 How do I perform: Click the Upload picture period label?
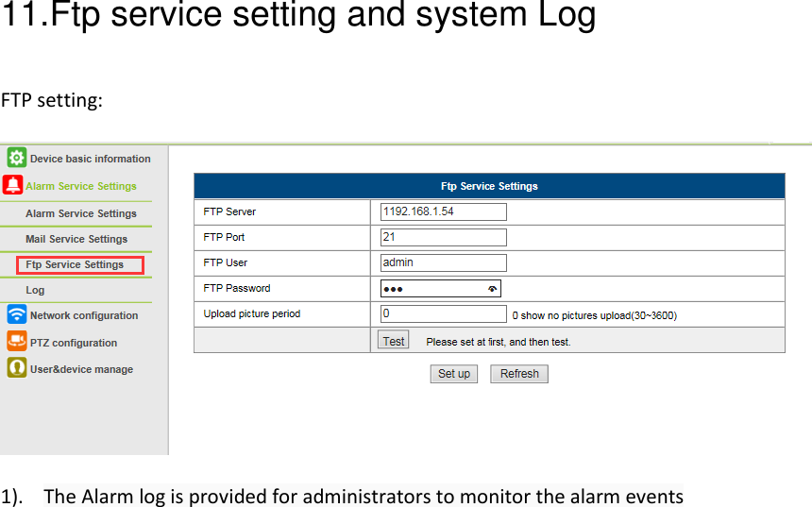[252, 313]
